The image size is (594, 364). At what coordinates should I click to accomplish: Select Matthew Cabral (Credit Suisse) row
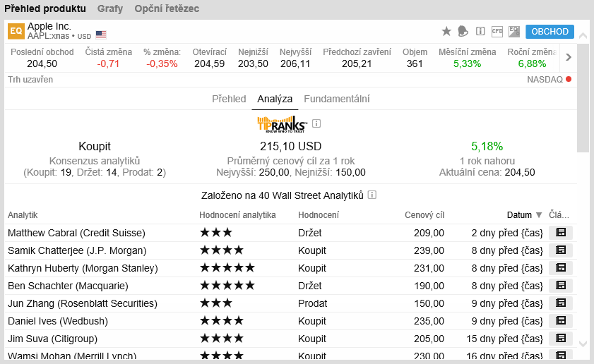(290, 233)
